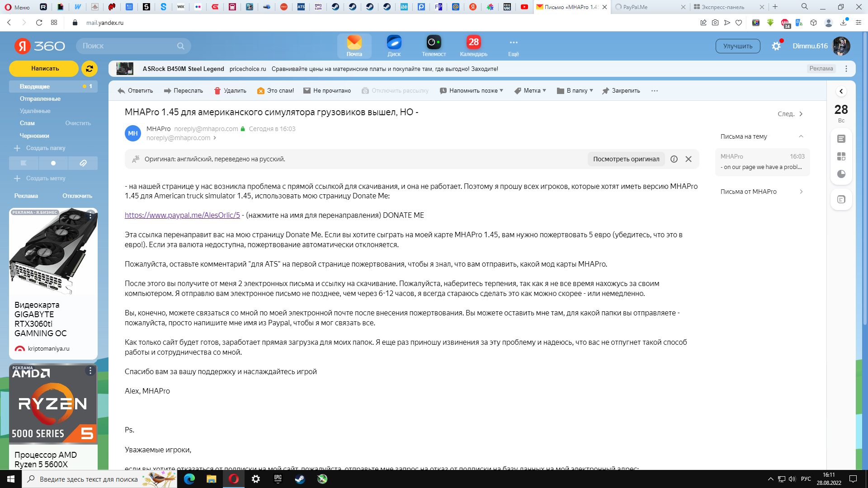This screenshot has height=488, width=868.
Task: Open Yandex Disk service icon
Action: [x=394, y=42]
